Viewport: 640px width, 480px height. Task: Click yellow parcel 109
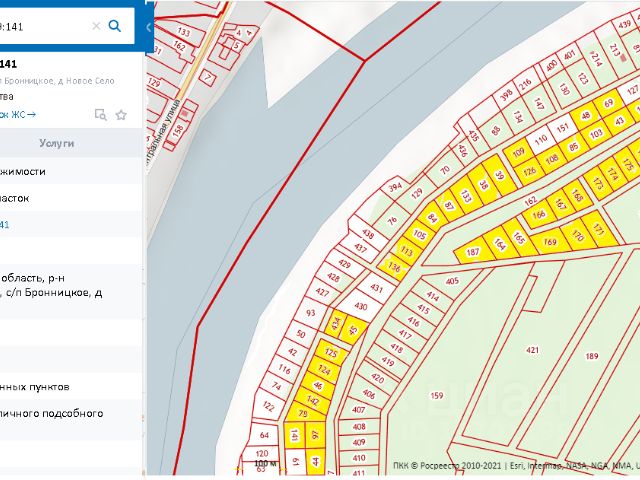518,153
